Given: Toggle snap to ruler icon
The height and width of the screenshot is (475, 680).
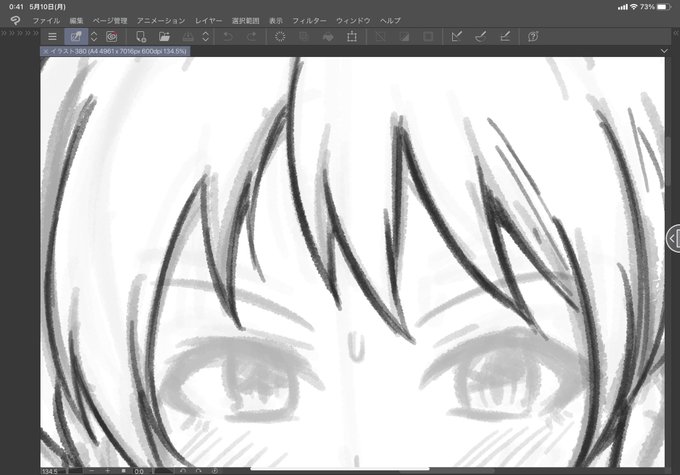Looking at the screenshot, I should [456, 37].
